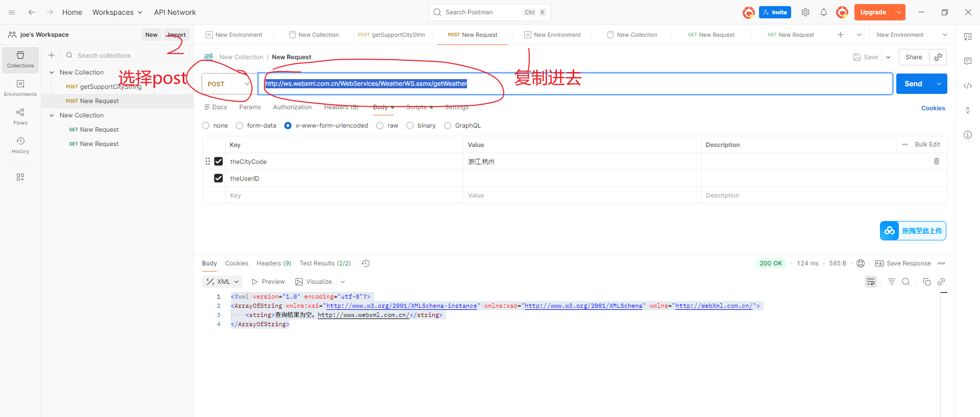This screenshot has height=417, width=980.
Task: Open the request info icon
Action: pyautogui.click(x=968, y=135)
